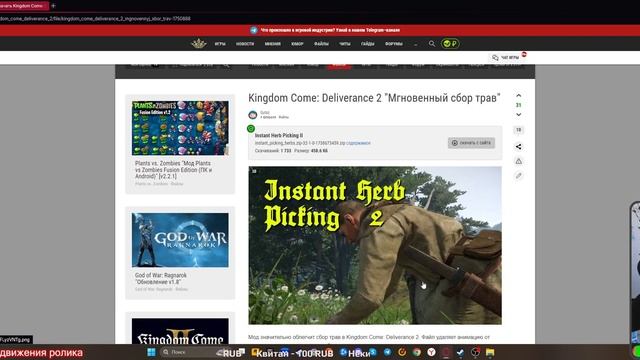Image resolution: width=640 pixels, height=360 pixels.
Task: Open the содержимое archive contents link
Action: pyautogui.click(x=358, y=143)
